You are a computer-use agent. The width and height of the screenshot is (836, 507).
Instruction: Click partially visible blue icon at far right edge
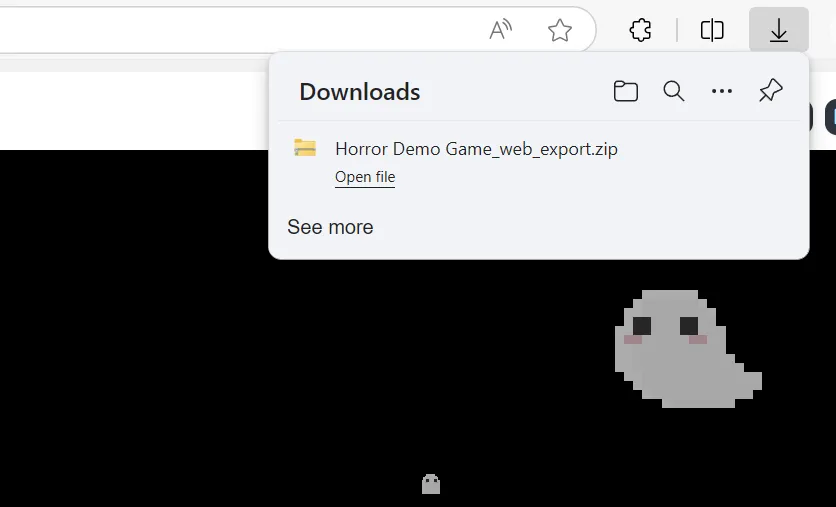click(830, 118)
